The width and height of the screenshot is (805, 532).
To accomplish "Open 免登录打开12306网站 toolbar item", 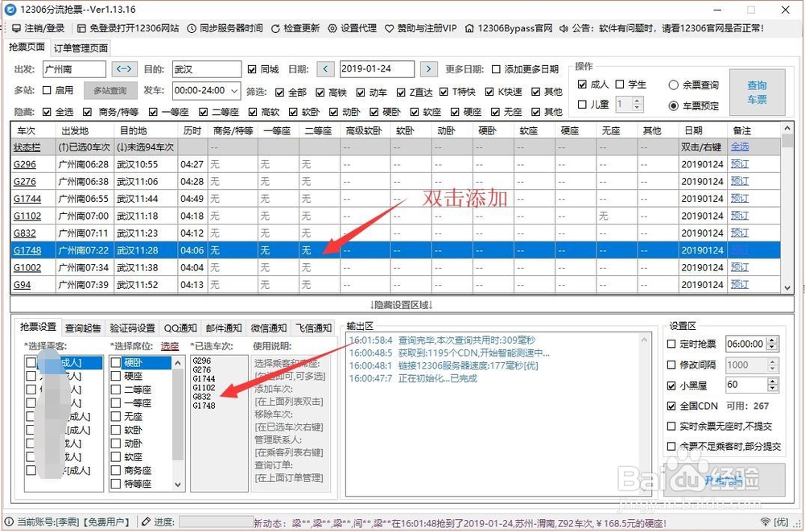I will tap(128, 28).
